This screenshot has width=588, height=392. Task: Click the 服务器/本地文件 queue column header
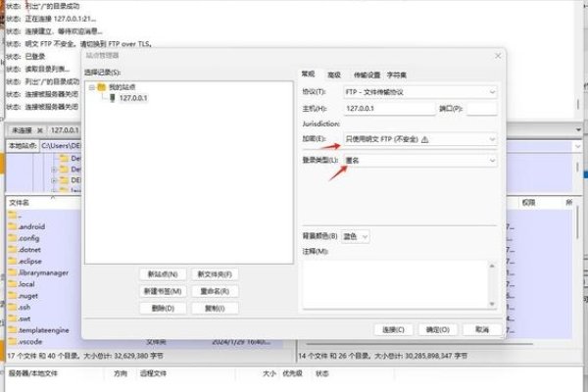click(33, 373)
